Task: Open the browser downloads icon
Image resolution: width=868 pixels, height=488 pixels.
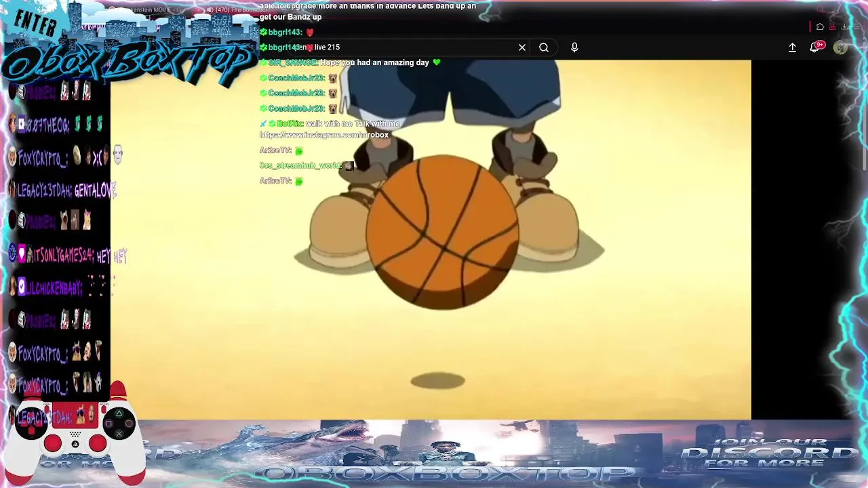Action: tap(844, 27)
